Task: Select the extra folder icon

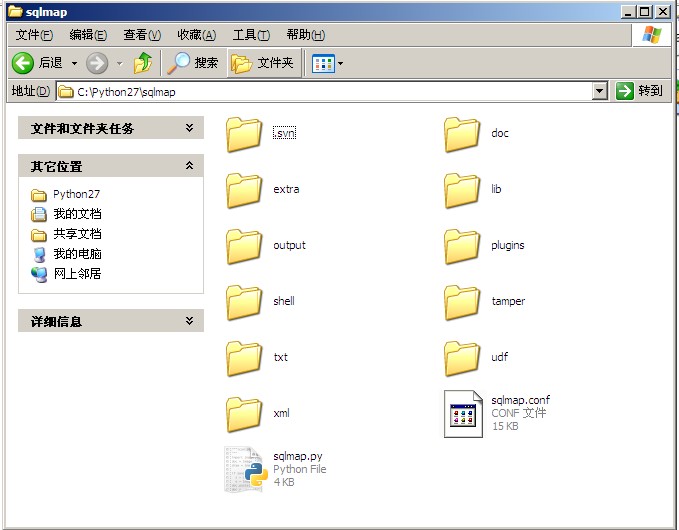Action: click(244, 191)
